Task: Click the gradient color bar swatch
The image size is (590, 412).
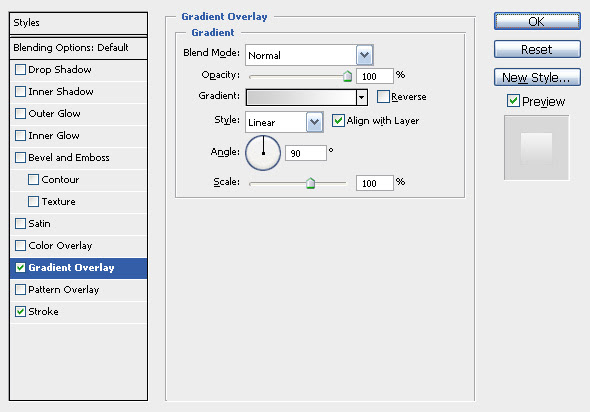Action: coord(301,97)
